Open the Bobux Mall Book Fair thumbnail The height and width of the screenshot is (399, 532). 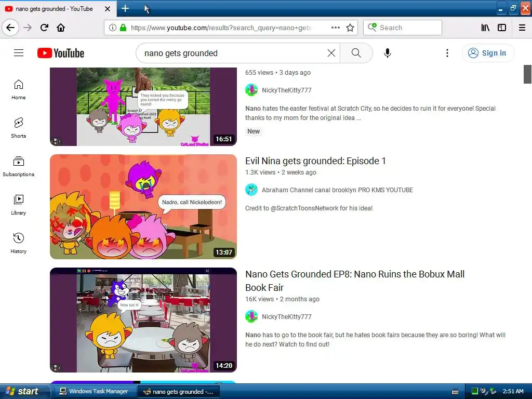143,320
